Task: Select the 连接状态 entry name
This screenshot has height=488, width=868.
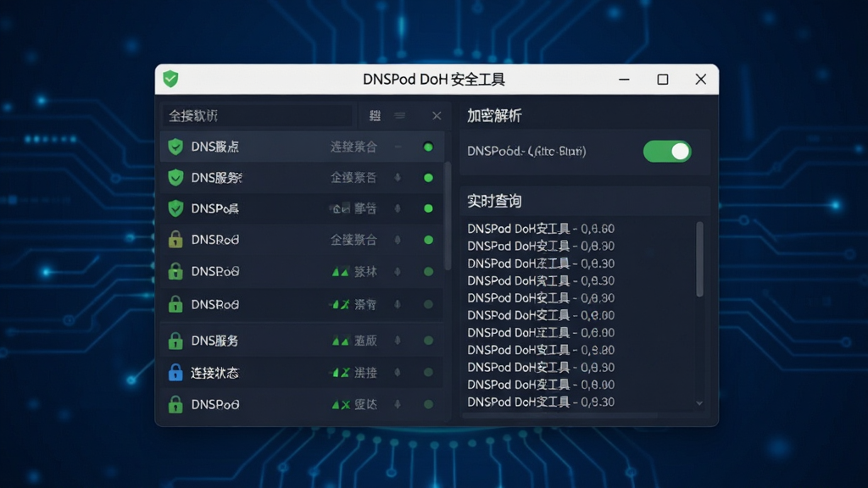Action: pyautogui.click(x=214, y=373)
